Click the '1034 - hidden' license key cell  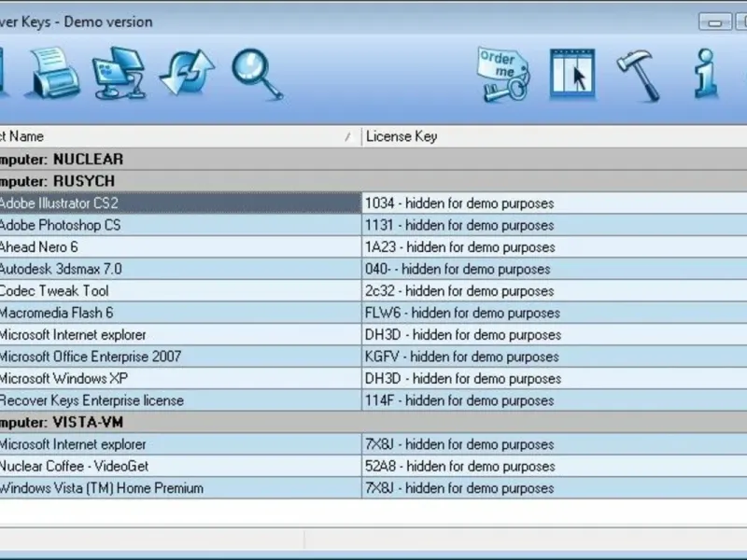pos(555,203)
